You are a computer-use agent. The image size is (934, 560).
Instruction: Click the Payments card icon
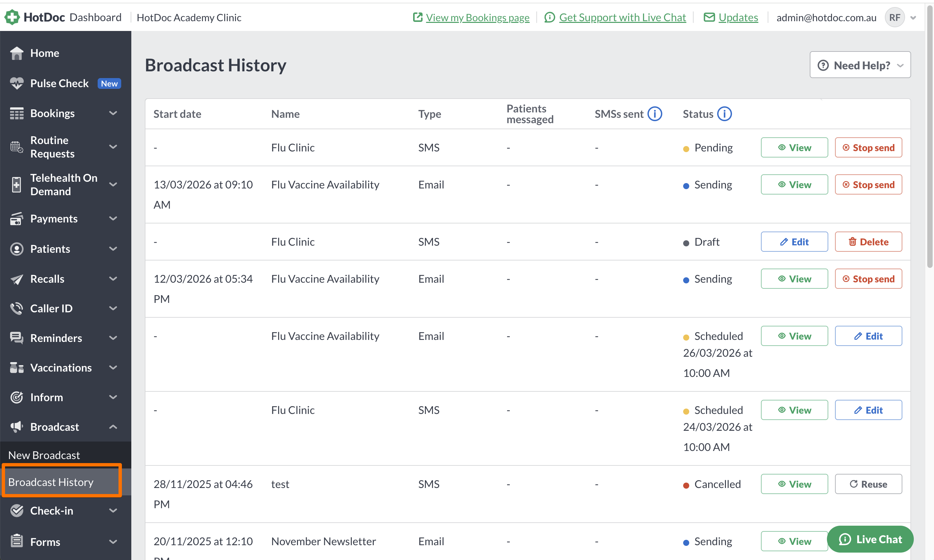click(x=16, y=218)
